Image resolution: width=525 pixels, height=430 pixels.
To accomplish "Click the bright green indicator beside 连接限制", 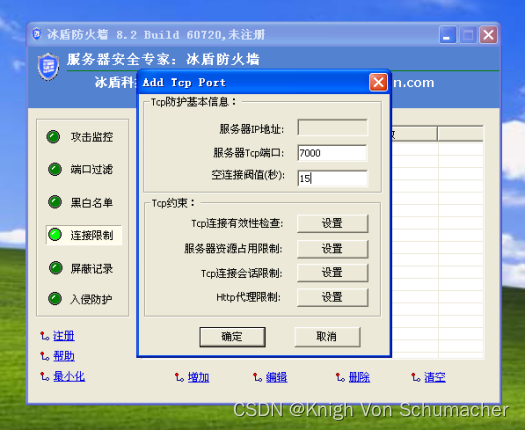I will pos(55,234).
